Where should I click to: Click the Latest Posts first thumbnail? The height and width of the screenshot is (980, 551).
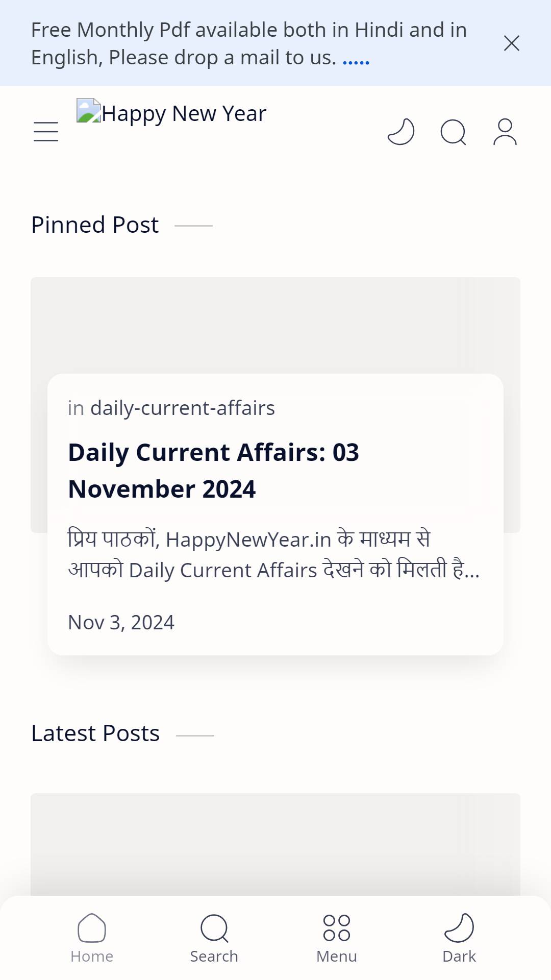click(x=275, y=844)
